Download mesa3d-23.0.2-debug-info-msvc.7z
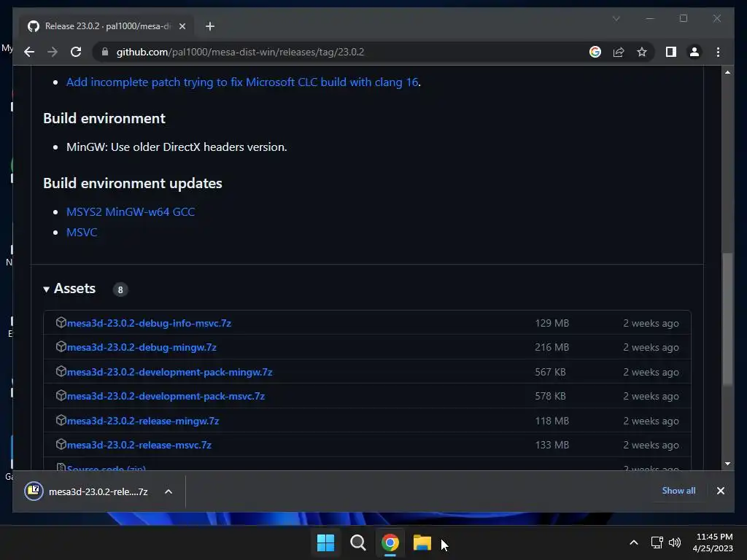Image resolution: width=747 pixels, height=560 pixels. click(x=149, y=323)
